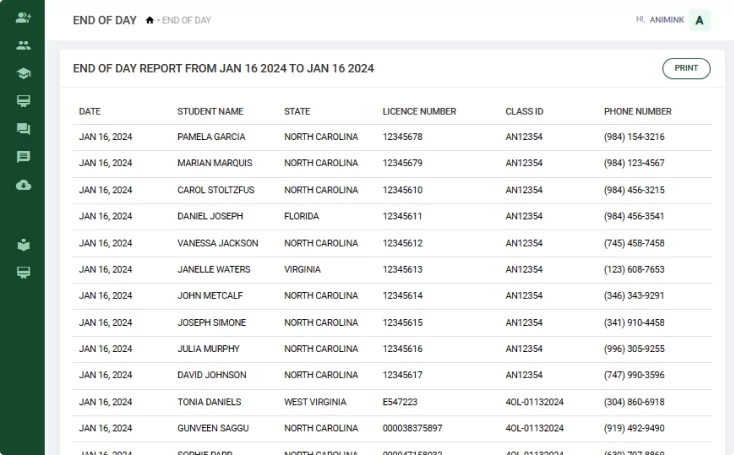
Task: Click the book reader icon in sidebar
Action: (23, 244)
